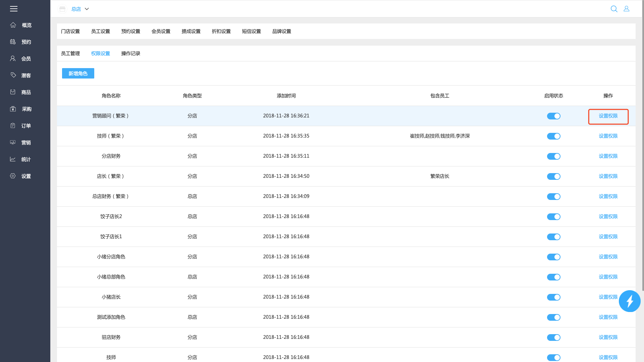Click 设置权限 for 测试添加角色
The width and height of the screenshot is (644, 362).
coord(608,317)
